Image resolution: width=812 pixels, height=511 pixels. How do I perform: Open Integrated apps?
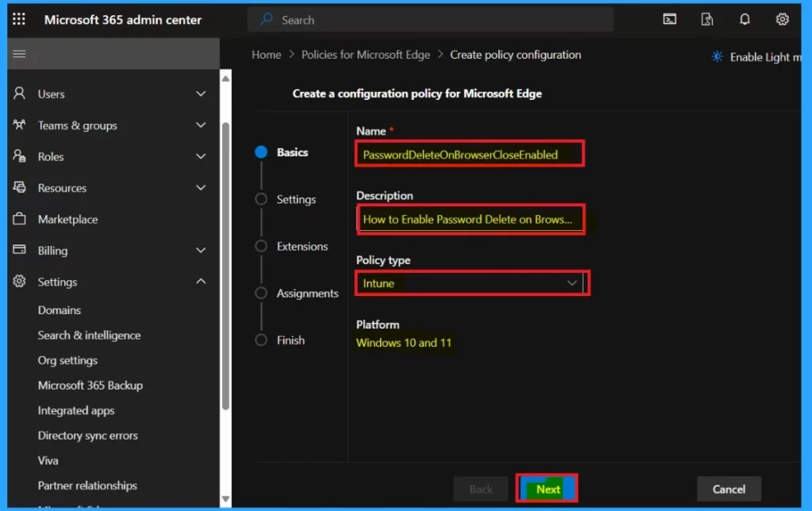76,410
